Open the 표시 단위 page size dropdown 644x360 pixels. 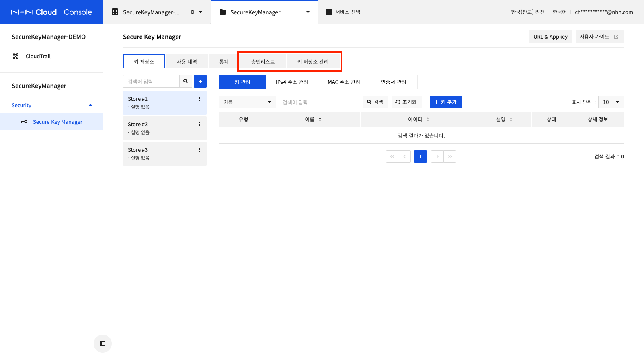click(x=611, y=102)
